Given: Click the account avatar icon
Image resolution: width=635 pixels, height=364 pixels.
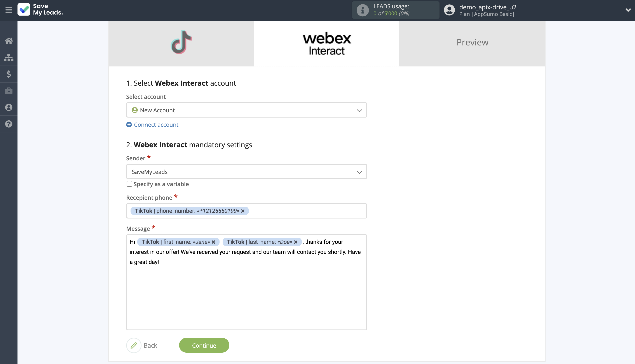Looking at the screenshot, I should tap(449, 10).
